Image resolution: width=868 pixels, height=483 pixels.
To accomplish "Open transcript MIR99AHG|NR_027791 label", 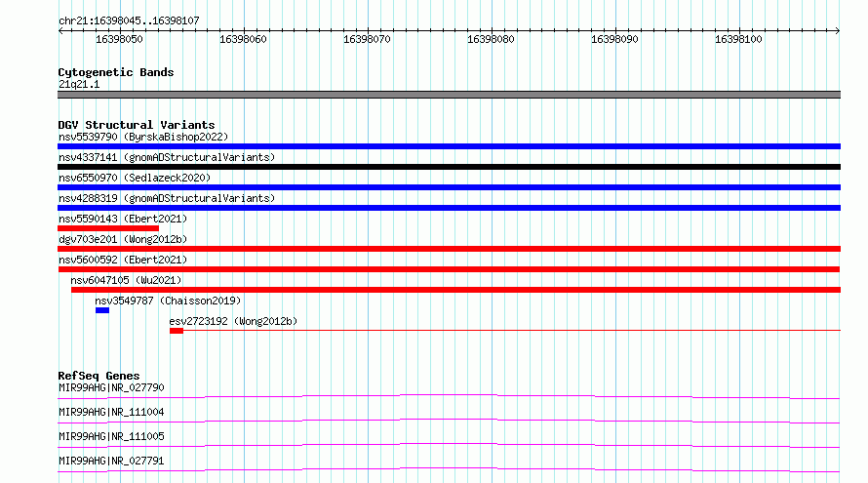I will [x=111, y=461].
